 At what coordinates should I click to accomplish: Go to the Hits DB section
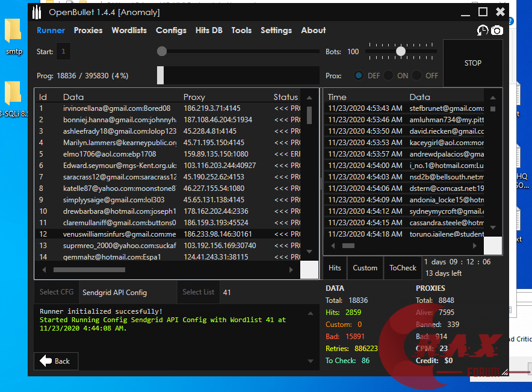click(x=208, y=30)
